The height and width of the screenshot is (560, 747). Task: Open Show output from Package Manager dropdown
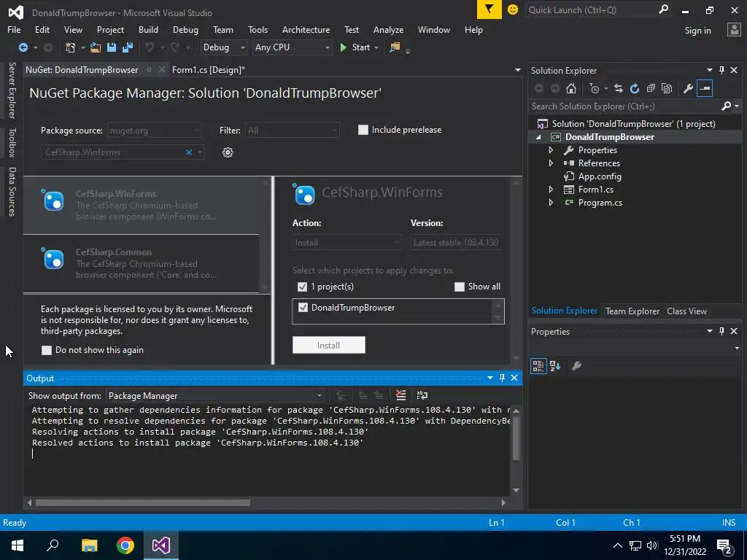point(215,396)
